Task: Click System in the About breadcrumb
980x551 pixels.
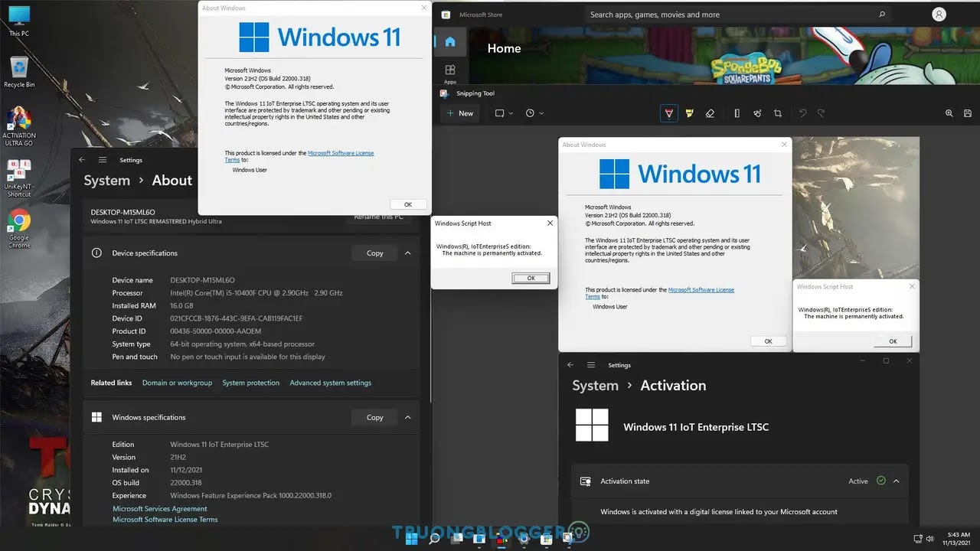Action: [106, 181]
